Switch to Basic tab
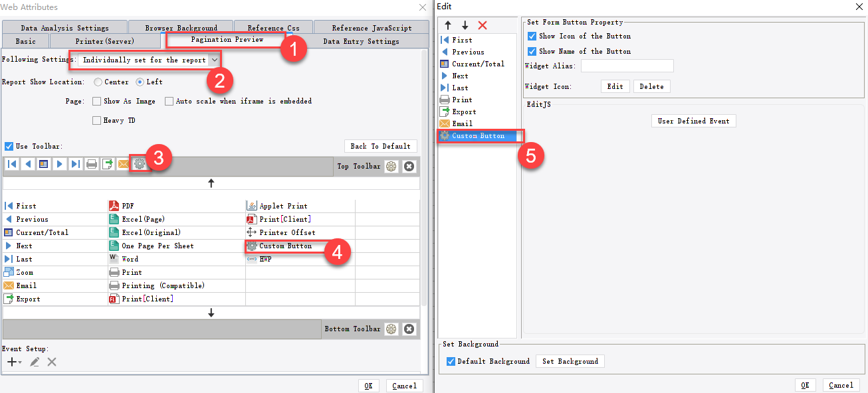 (x=25, y=41)
